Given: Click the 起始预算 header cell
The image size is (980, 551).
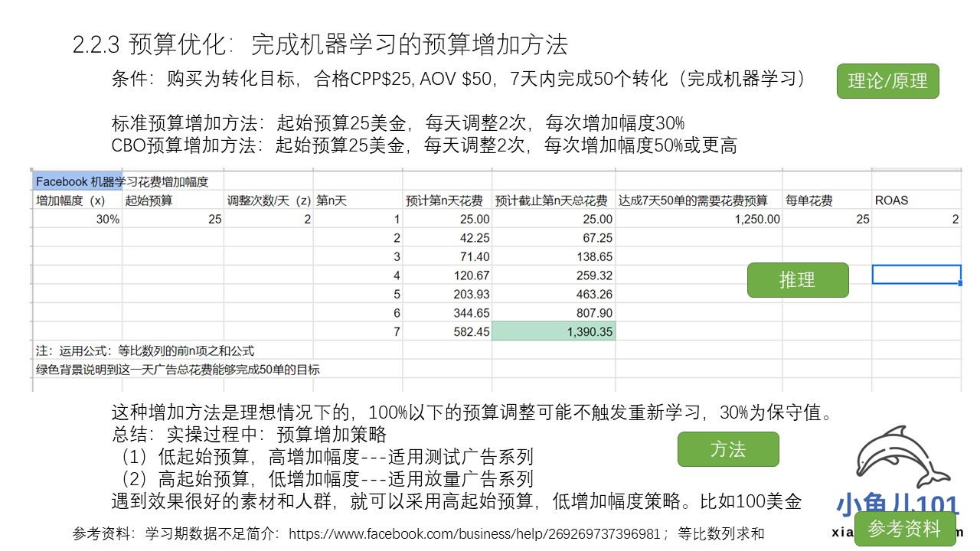Looking at the screenshot, I should [x=172, y=201].
